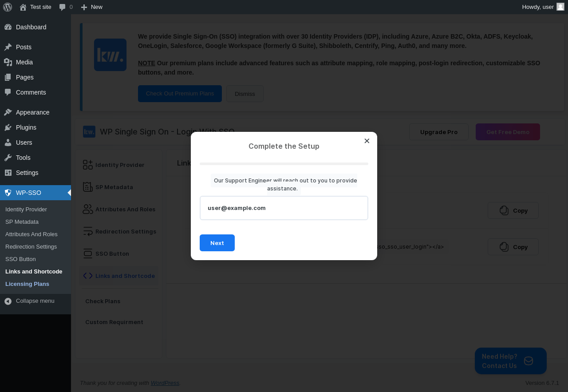Click the Attributes And Roles users icon
This screenshot has height=392, width=568.
pyautogui.click(x=88, y=209)
